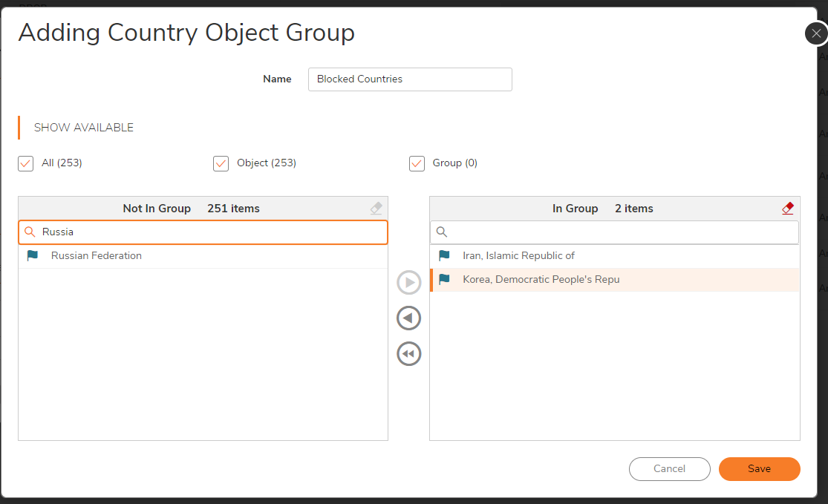Click the remove-all double left arrow button

[408, 354]
